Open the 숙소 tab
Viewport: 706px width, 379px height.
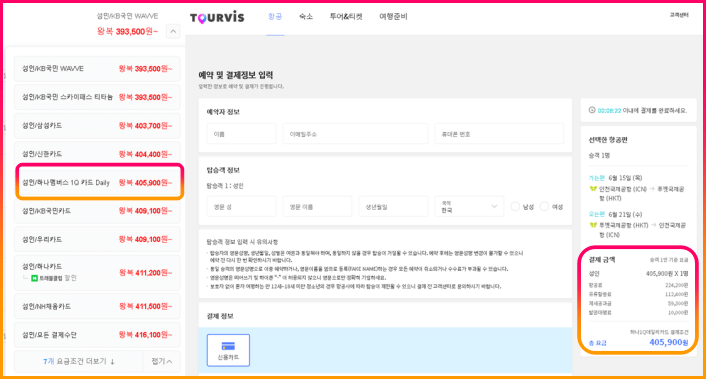point(306,17)
